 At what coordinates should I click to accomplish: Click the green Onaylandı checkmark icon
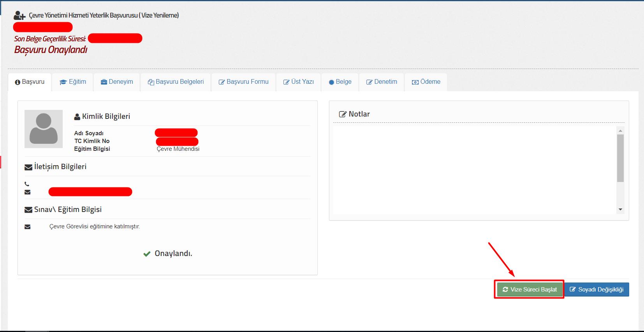[x=147, y=254]
